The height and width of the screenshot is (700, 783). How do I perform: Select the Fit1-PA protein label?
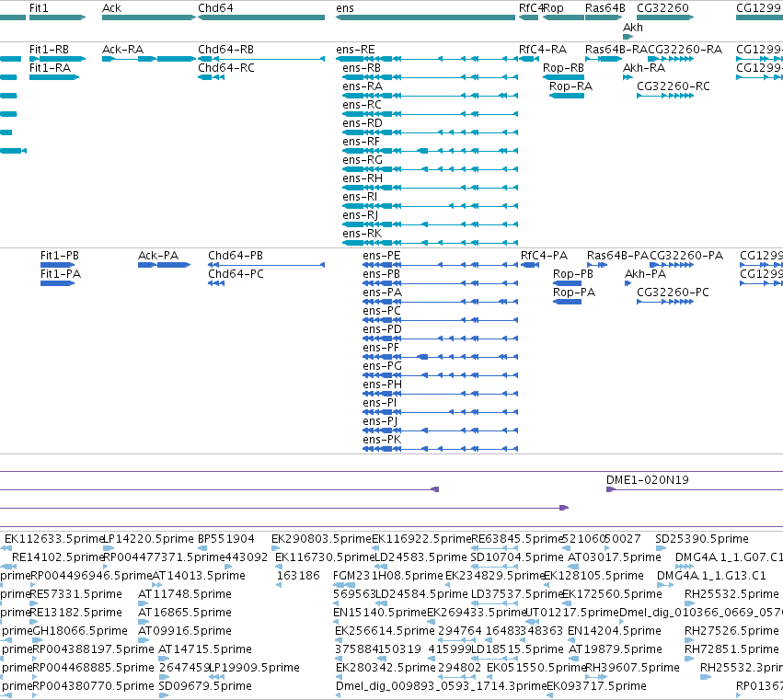click(x=61, y=274)
